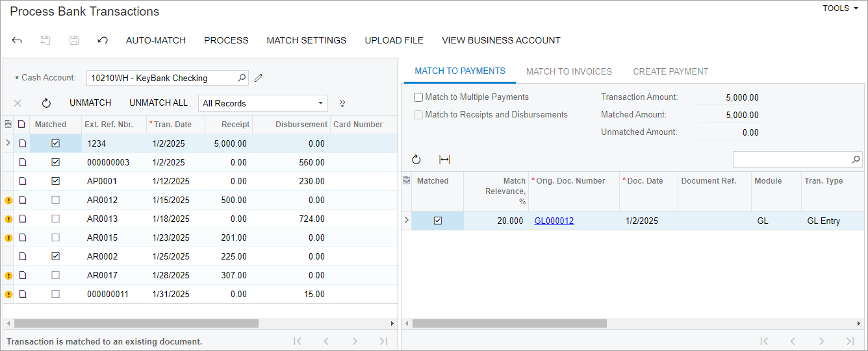Image resolution: width=868 pixels, height=351 pixels.
Task: Open the All Records filter dropdown
Action: pyautogui.click(x=262, y=103)
